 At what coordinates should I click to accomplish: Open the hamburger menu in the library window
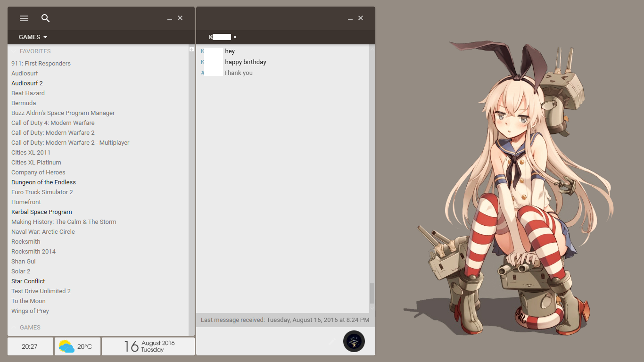point(24,18)
